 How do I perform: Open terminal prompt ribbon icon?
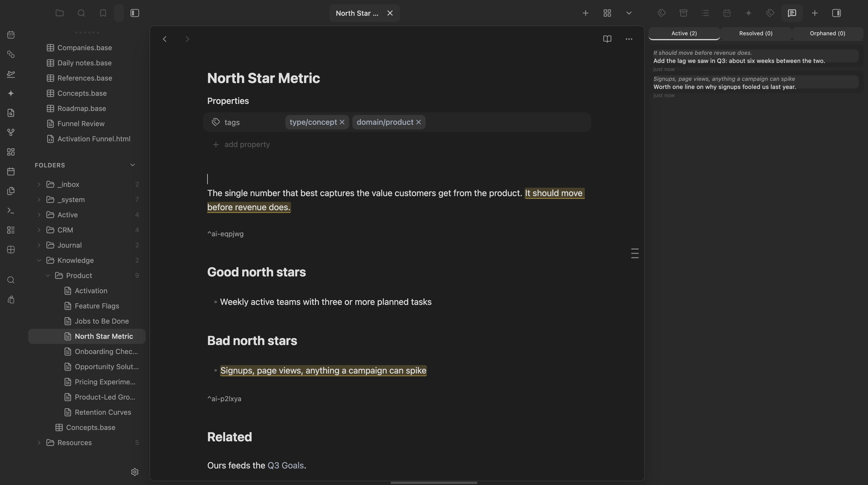coord(11,211)
